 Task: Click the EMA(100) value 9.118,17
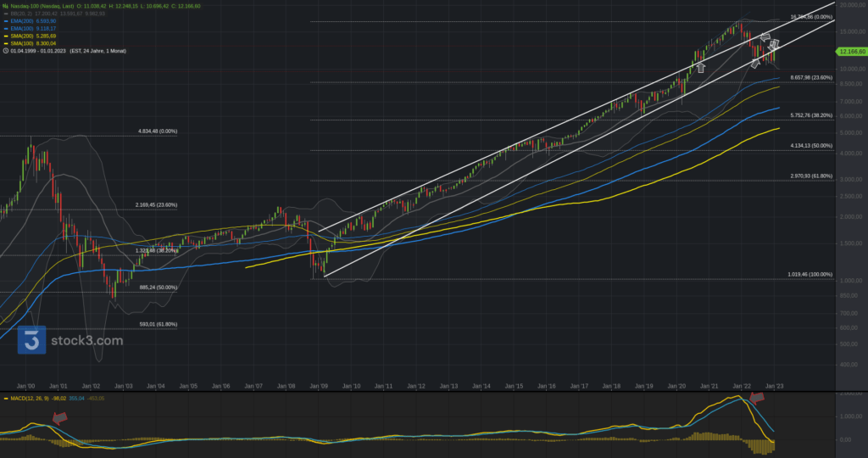tap(46, 28)
